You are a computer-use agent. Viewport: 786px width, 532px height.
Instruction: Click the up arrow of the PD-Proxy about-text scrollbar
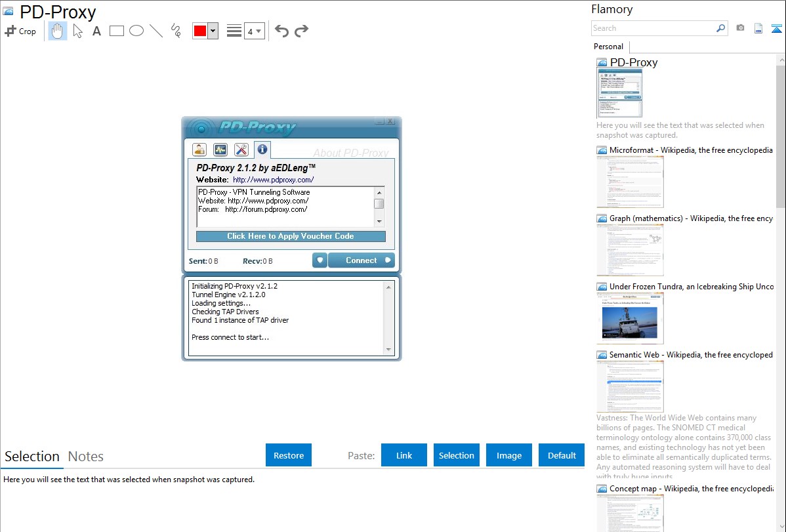coord(379,193)
